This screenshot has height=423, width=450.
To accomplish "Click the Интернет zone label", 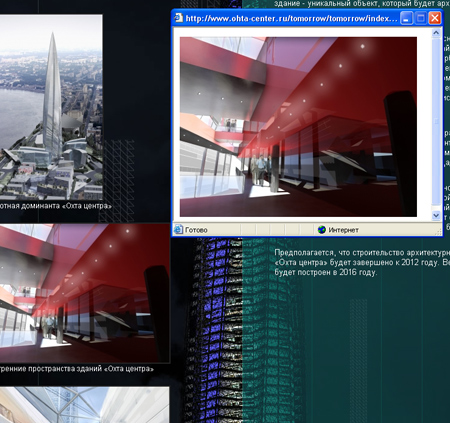I will click(x=344, y=230).
